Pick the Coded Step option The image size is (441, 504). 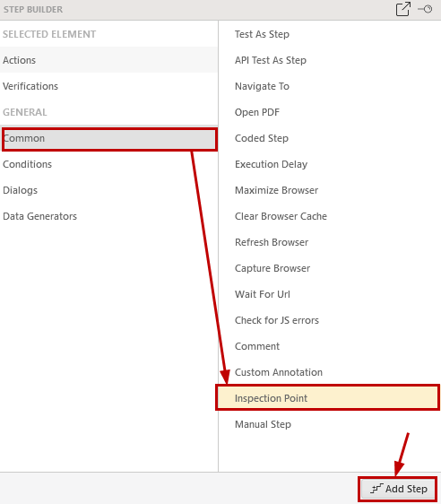(330, 138)
